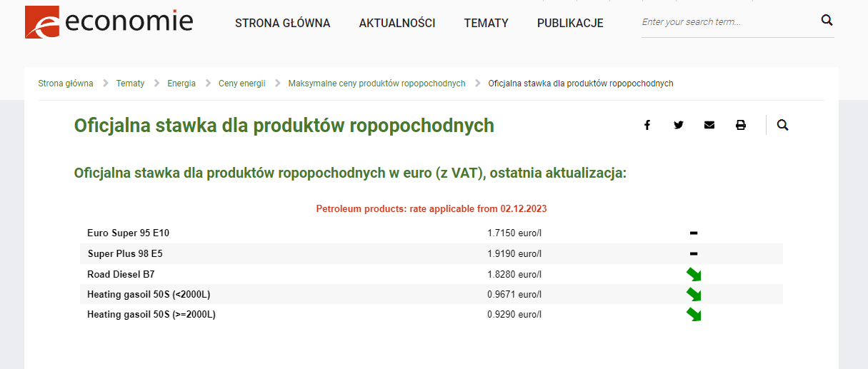868x369 pixels.
Task: Open page search magnifier beside print
Action: (x=782, y=125)
